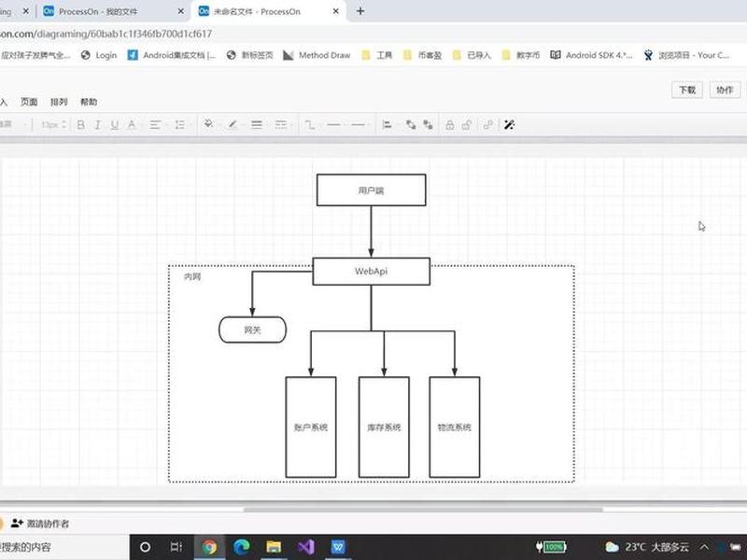
Task: Select the 用户端 box in the diagram
Action: 371,190
